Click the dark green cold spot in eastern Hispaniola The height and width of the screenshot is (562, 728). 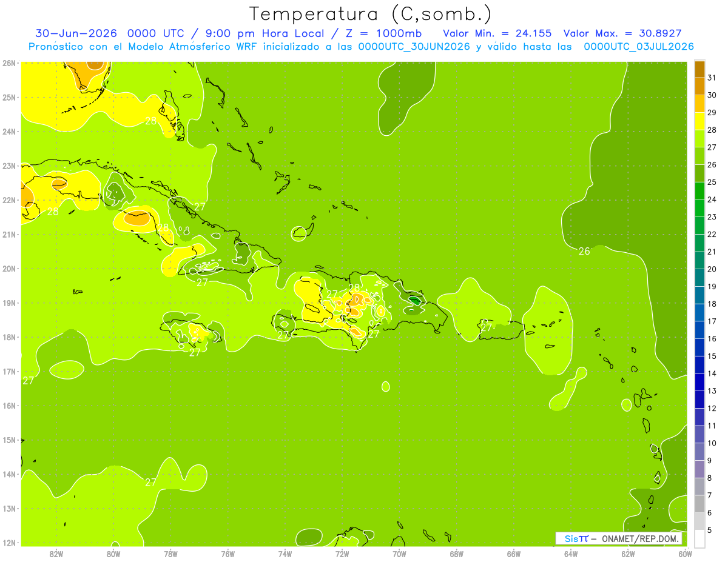point(415,300)
